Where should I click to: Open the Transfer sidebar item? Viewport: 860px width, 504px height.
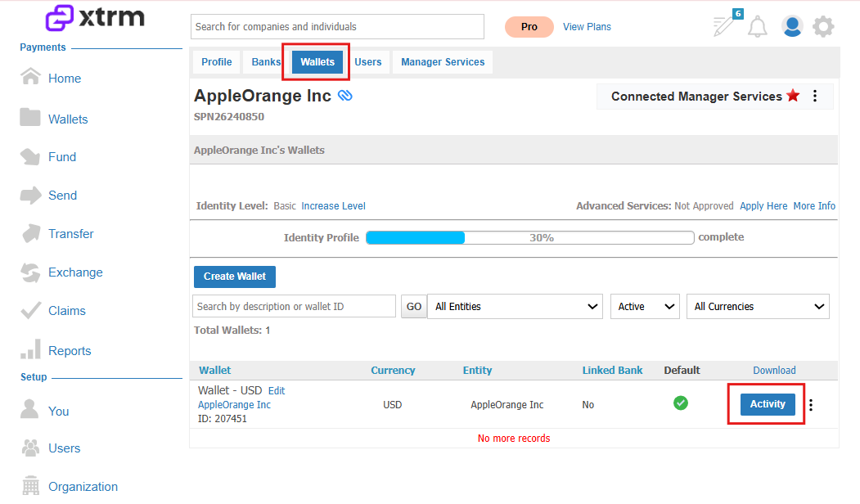click(70, 234)
